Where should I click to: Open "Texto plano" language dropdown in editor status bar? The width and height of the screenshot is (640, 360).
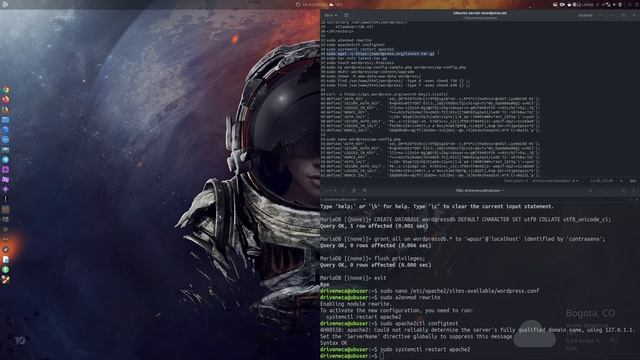(516, 181)
